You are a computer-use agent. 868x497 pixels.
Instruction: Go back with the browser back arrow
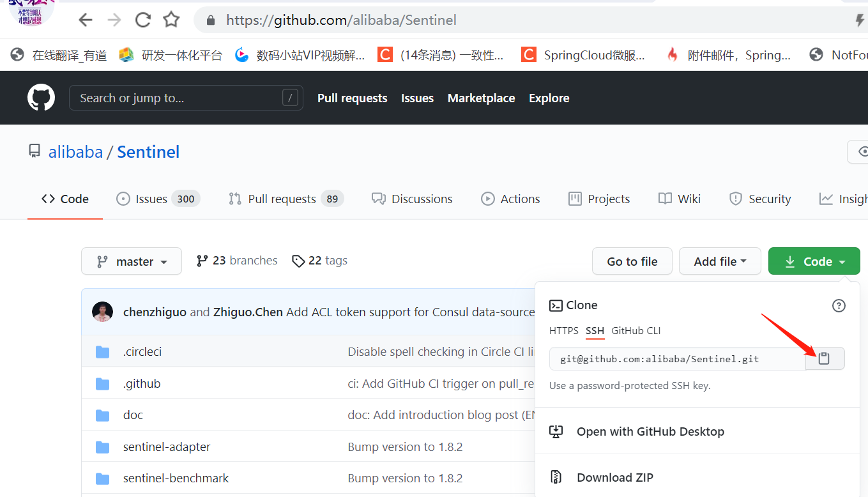pos(86,20)
